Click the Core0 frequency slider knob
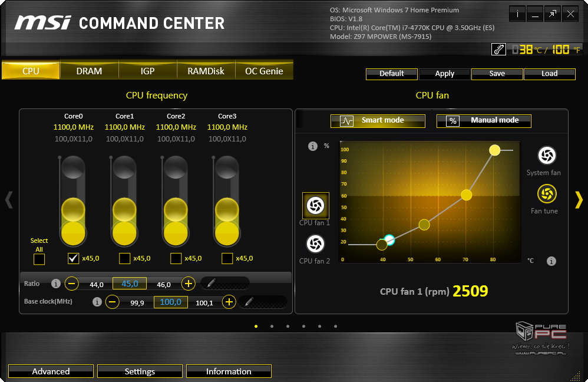The height and width of the screenshot is (382, 588). [x=73, y=209]
